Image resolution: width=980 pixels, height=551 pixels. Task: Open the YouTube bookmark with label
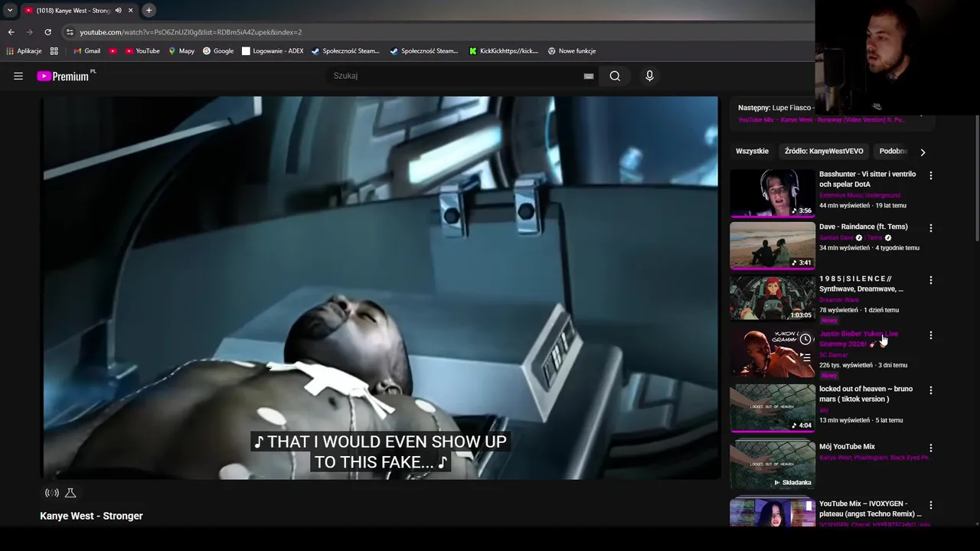coord(142,51)
